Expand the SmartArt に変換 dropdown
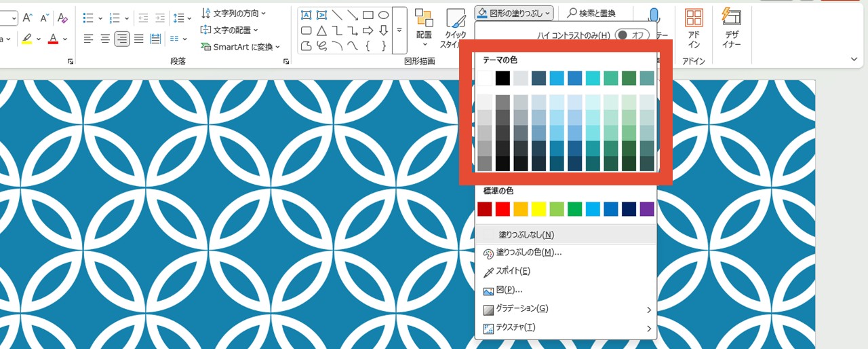 (x=241, y=47)
